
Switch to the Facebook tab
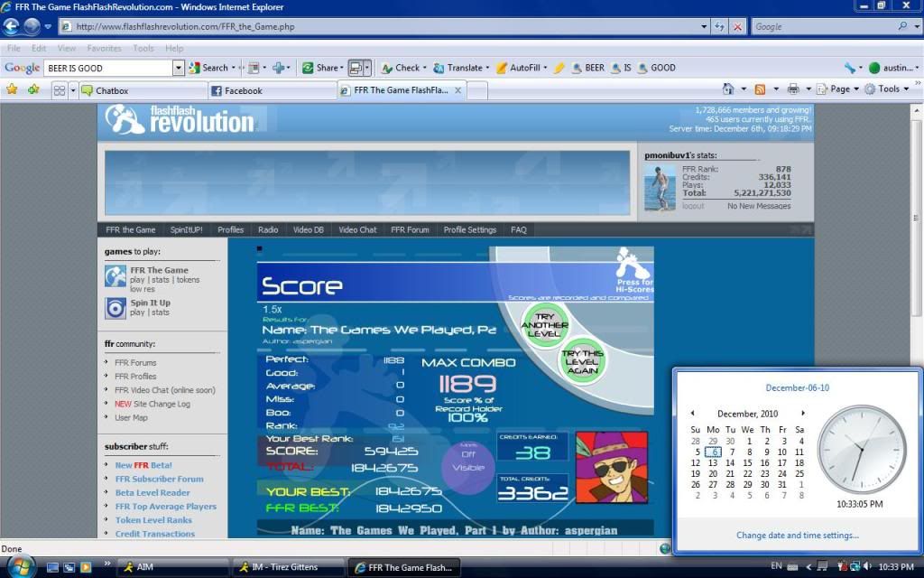[271, 90]
